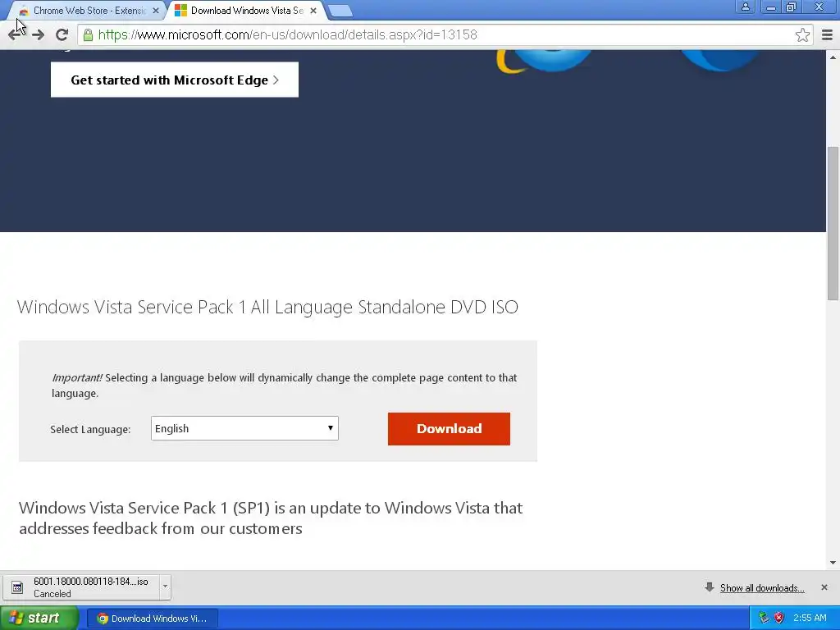Open the Windows start menu
Screen dimensions: 840x630
tap(39, 619)
